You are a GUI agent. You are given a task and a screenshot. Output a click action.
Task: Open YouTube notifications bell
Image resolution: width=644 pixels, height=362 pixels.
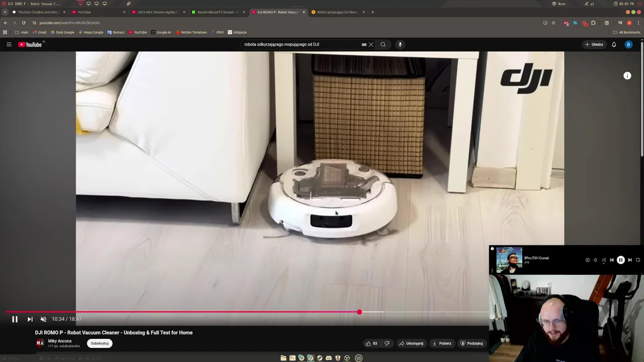click(614, 44)
